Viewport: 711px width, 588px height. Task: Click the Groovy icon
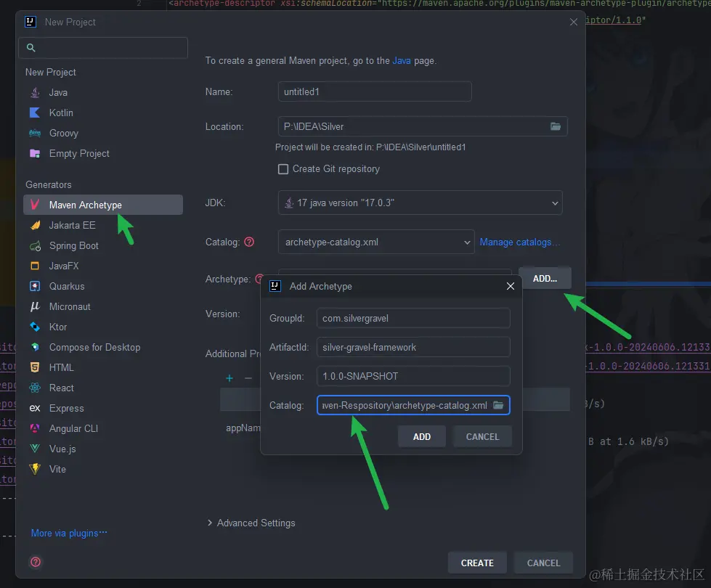click(35, 134)
